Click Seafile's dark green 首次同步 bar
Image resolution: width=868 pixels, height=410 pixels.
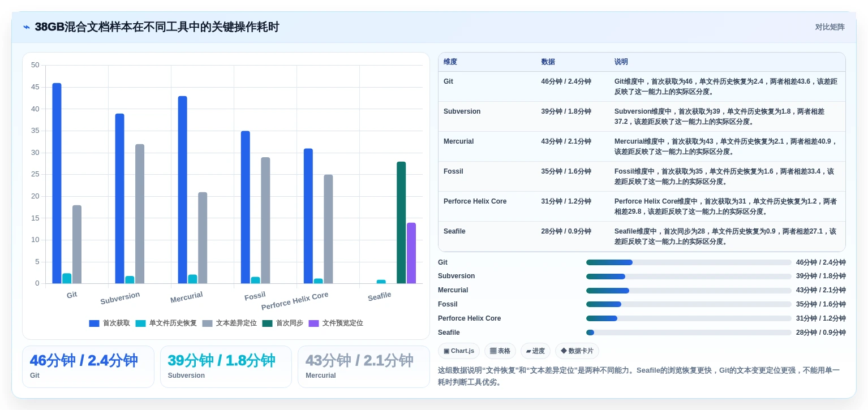pyautogui.click(x=401, y=223)
